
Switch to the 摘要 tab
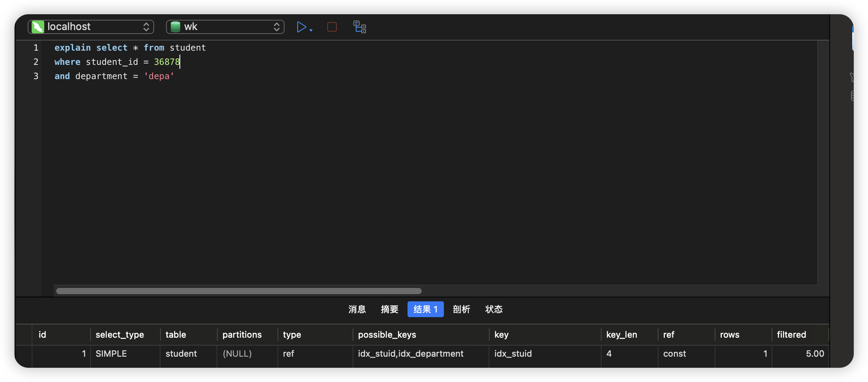point(389,309)
